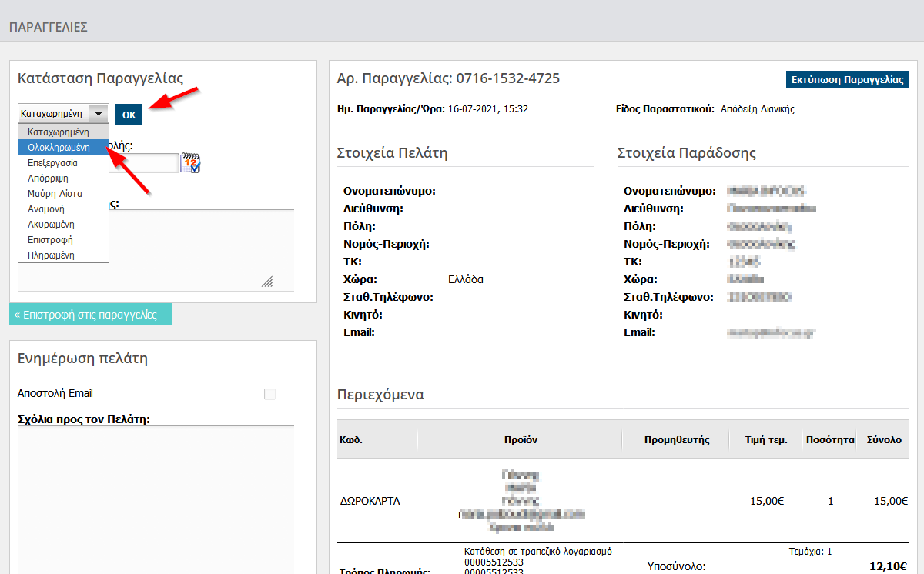
Task: Select the Μαύρη Λίστα option
Action: pos(54,193)
